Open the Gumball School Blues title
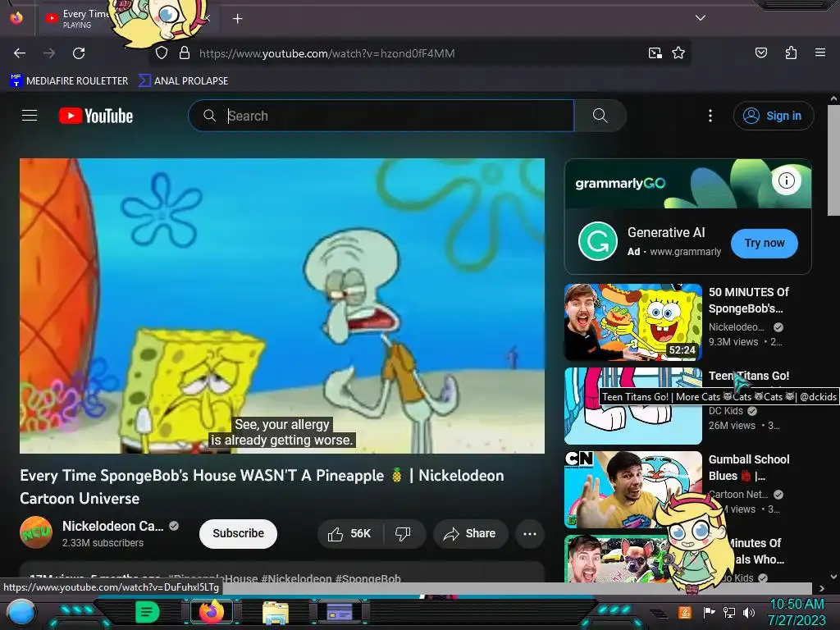Image resolution: width=840 pixels, height=630 pixels. (x=748, y=468)
